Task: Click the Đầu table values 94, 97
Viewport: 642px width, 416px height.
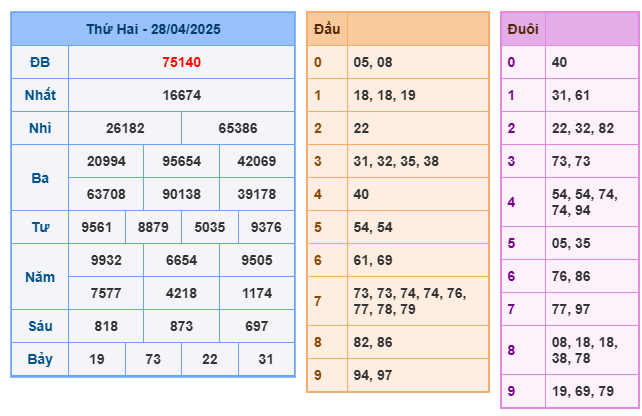Action: (x=373, y=375)
